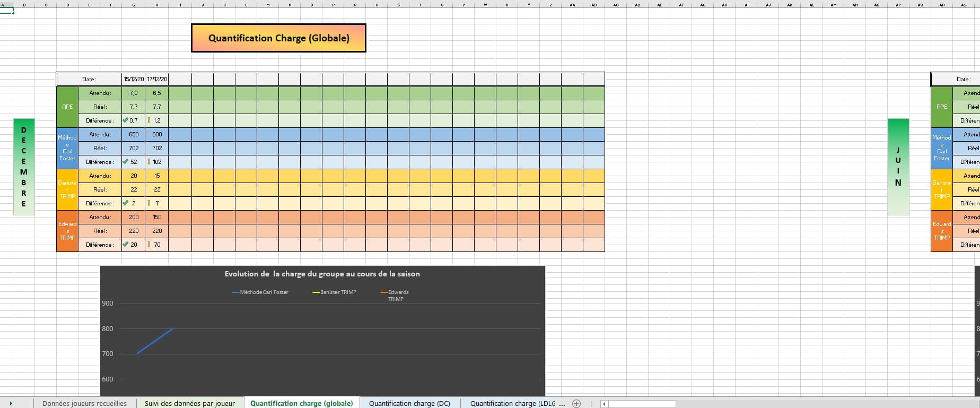The image size is (980, 408).
Task: Click the 900 axis label in chart
Action: (x=107, y=303)
